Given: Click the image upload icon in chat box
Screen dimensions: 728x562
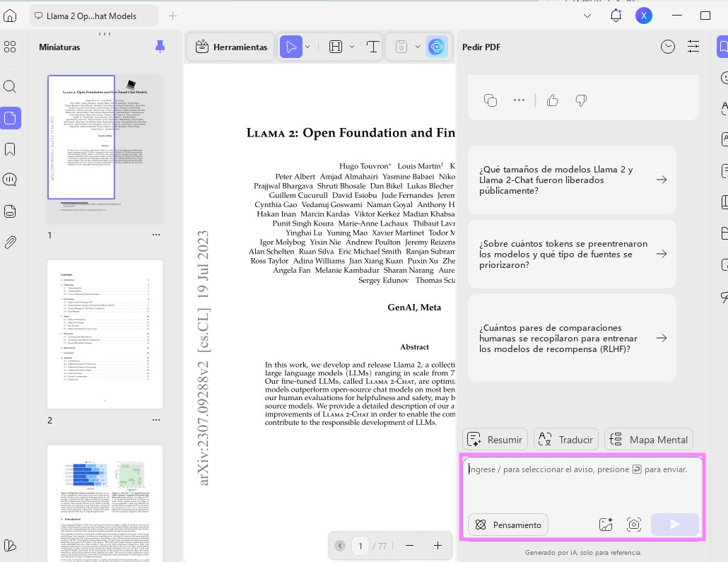Looking at the screenshot, I should 606,525.
